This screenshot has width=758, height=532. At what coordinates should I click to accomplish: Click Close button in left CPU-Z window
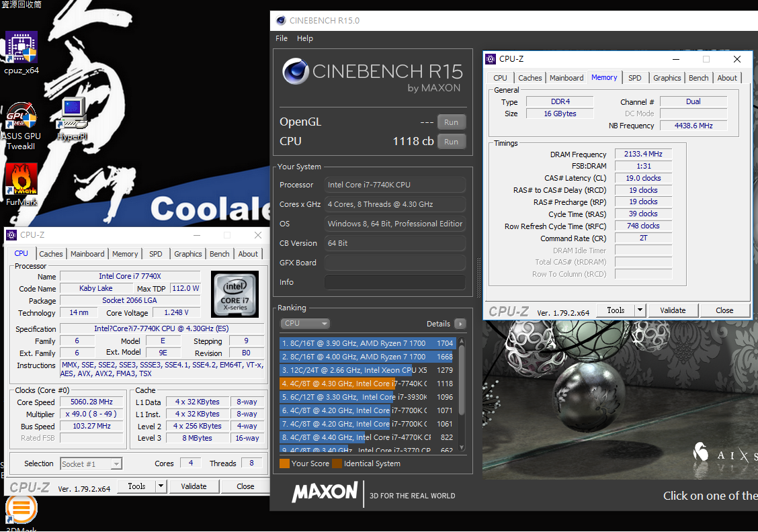tap(245, 486)
